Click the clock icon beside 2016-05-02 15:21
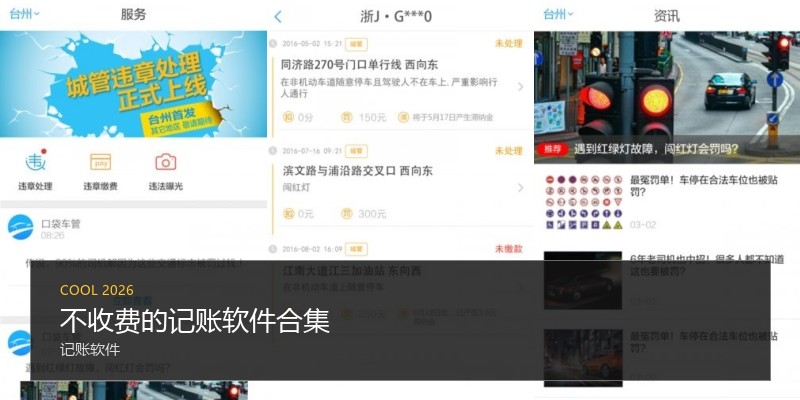Screen dimensions: 800x400 tap(272, 44)
